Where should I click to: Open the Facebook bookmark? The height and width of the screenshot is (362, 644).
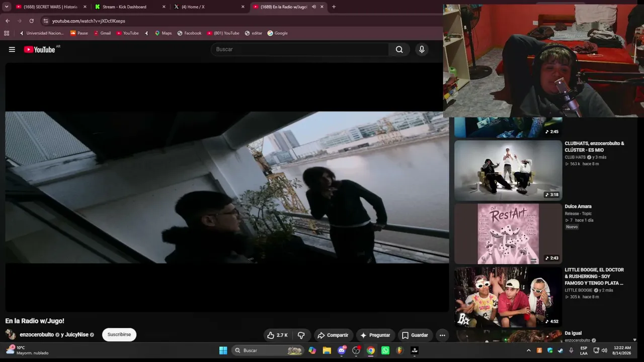click(x=189, y=33)
